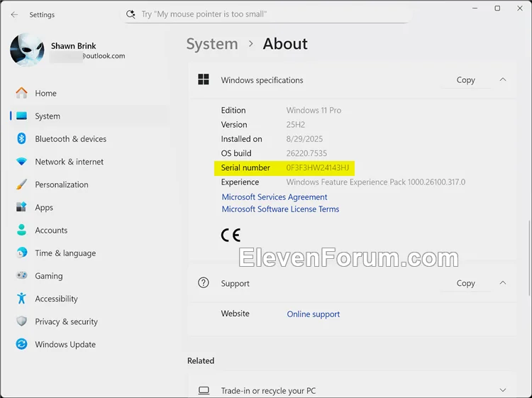Screen dimensions: 532x398
Task: Click the Windows logo specifications icon
Action: [204, 79]
